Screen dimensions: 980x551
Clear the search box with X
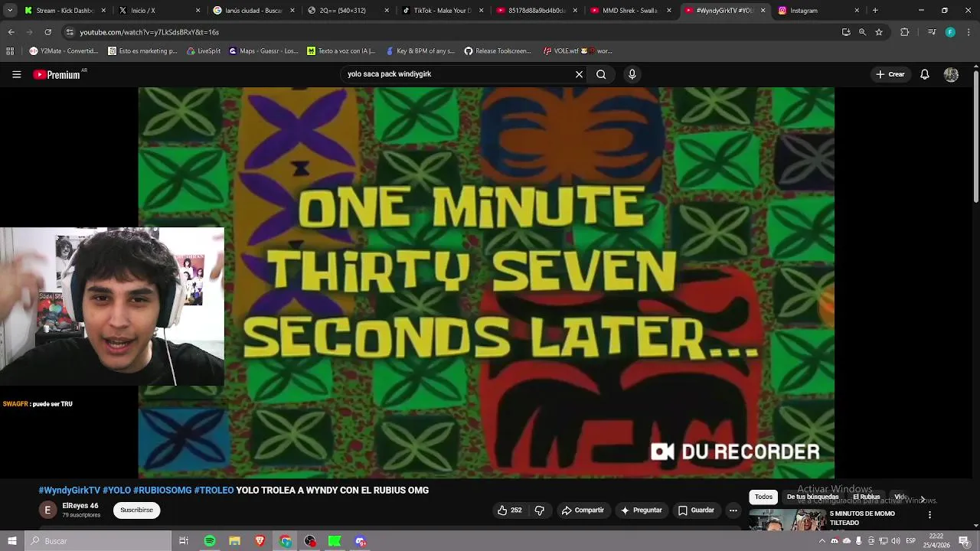tap(579, 74)
